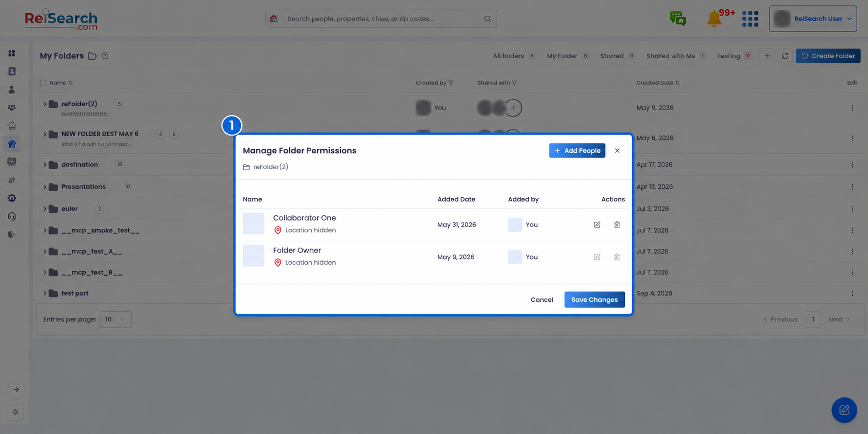The image size is (868, 434).
Task: Click Add People button
Action: coord(577,151)
